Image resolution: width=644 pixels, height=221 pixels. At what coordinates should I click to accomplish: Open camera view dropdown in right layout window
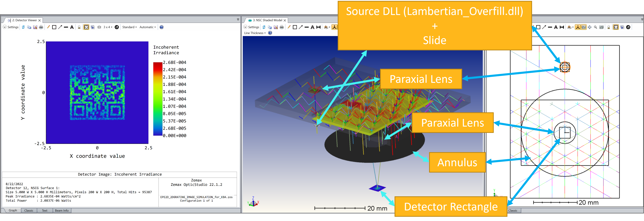point(570,27)
